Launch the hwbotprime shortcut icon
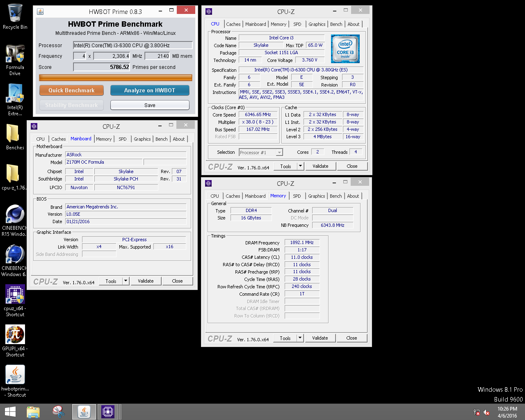This screenshot has height=420, width=525. [x=15, y=381]
